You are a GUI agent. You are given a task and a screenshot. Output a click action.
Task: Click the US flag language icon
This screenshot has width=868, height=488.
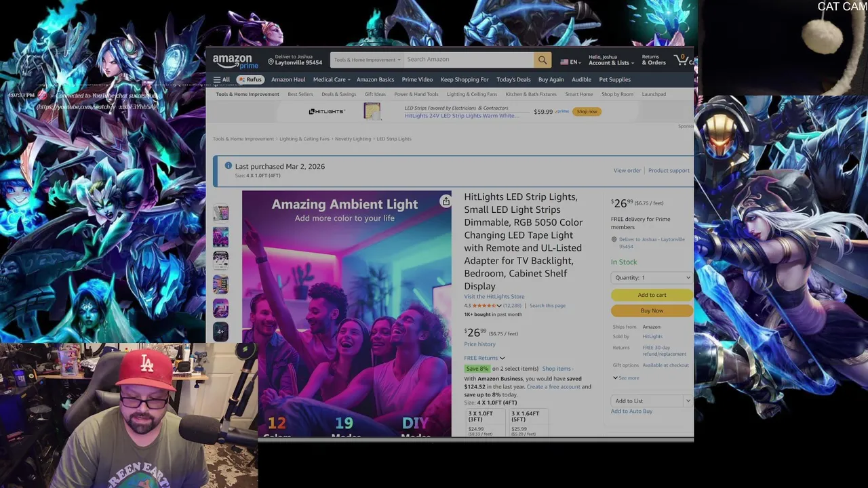564,62
